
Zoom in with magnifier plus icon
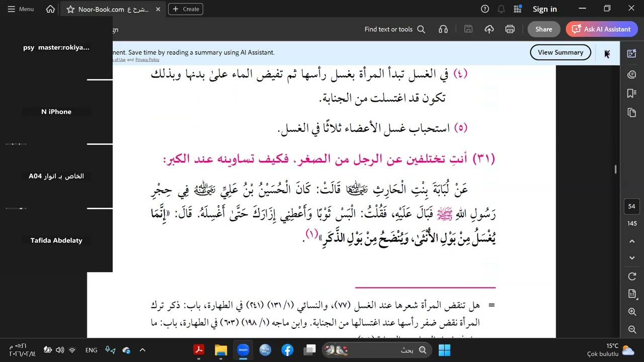632,312
